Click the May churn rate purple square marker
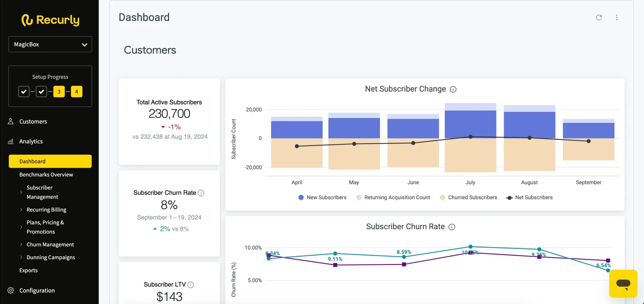 (335, 265)
